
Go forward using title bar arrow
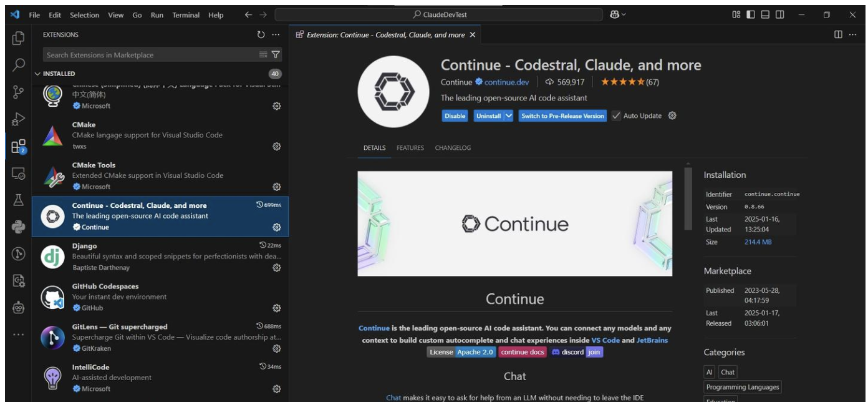tap(263, 15)
